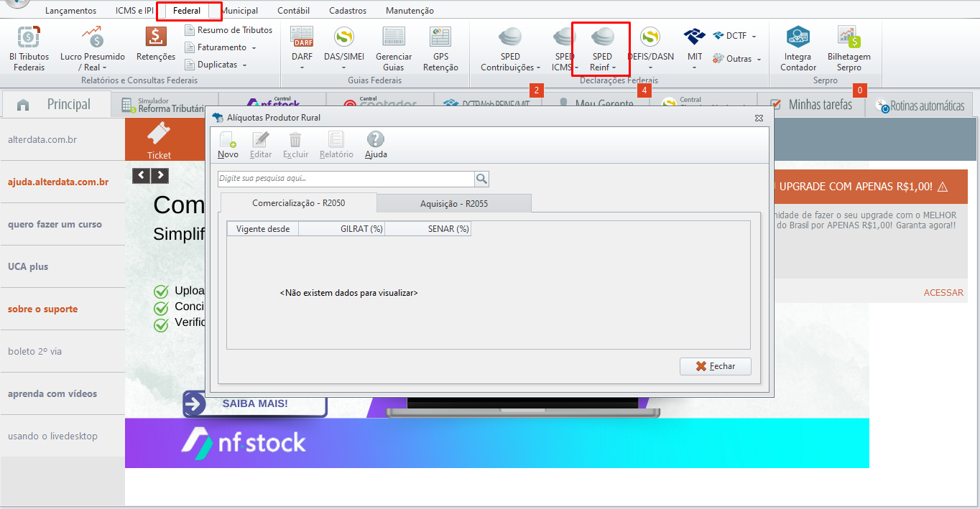
Task: Open the Ticket icon
Action: 160,140
